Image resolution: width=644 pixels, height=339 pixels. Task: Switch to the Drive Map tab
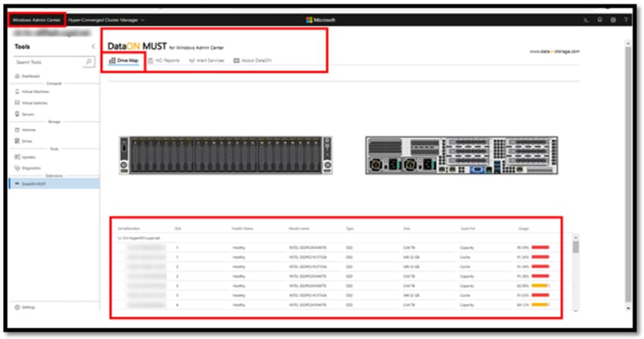(x=123, y=61)
